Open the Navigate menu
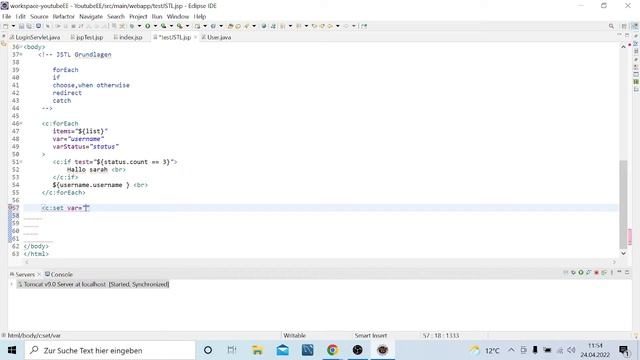Viewport: 640px width, 360px height. point(91,16)
